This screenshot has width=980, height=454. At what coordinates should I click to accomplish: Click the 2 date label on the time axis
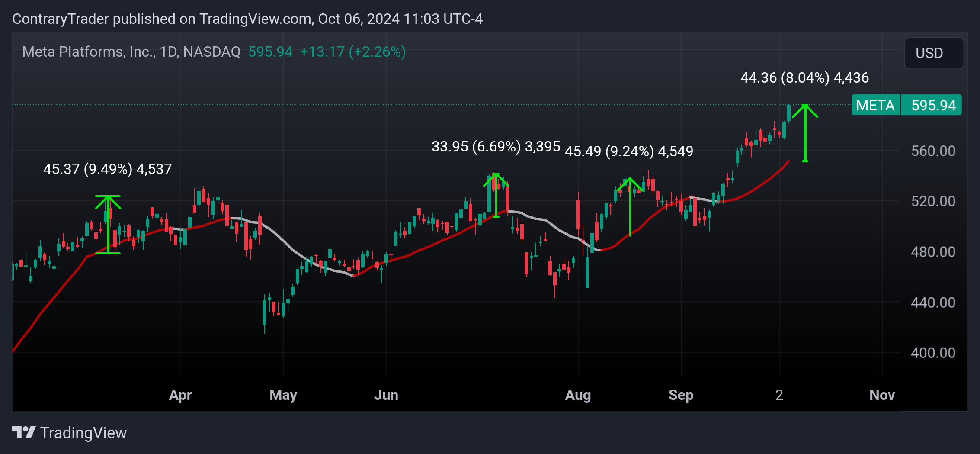coord(779,395)
